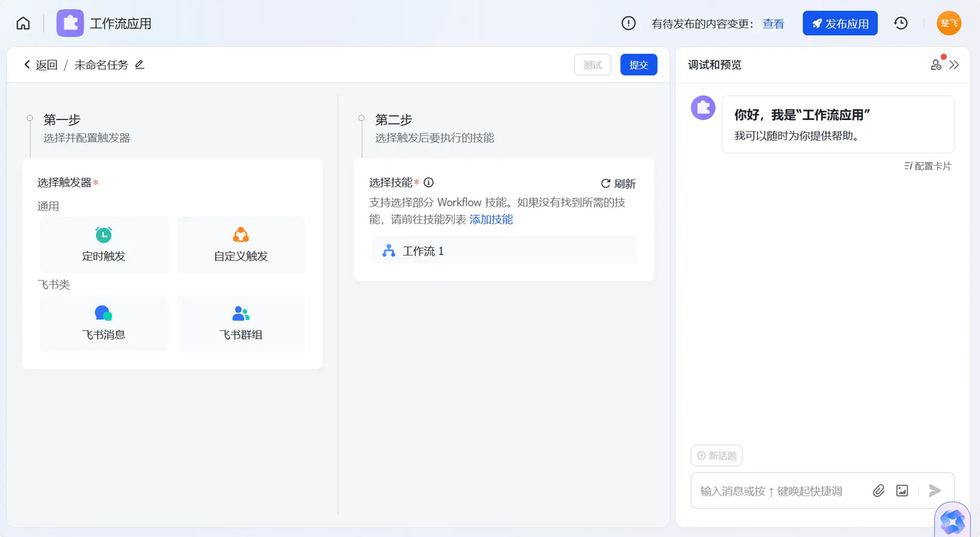The width and height of the screenshot is (980, 537).
Task: Select the 飞书群组 trigger
Action: [241, 324]
